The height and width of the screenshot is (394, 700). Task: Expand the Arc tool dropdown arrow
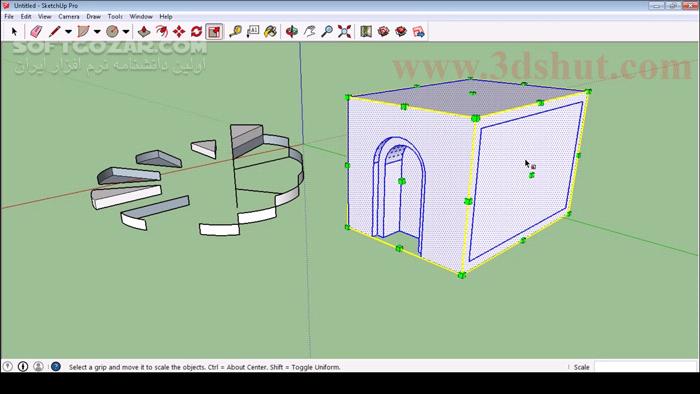(97, 32)
